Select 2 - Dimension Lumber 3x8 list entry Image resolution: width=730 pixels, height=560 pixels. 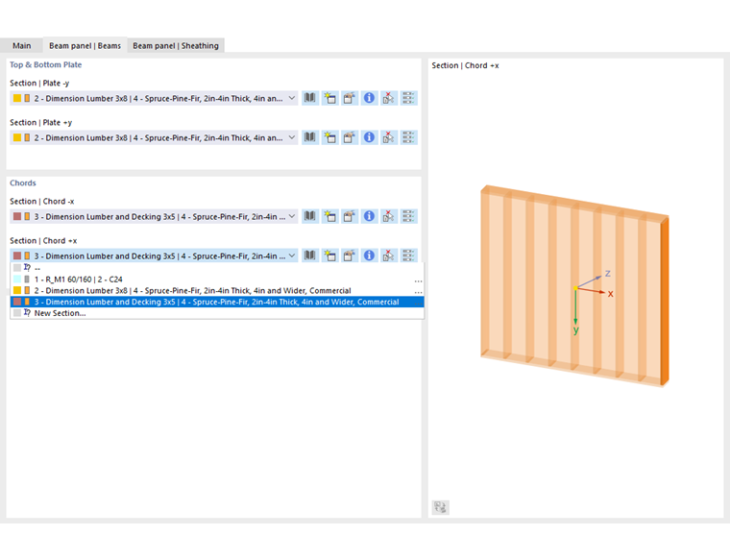(x=217, y=290)
